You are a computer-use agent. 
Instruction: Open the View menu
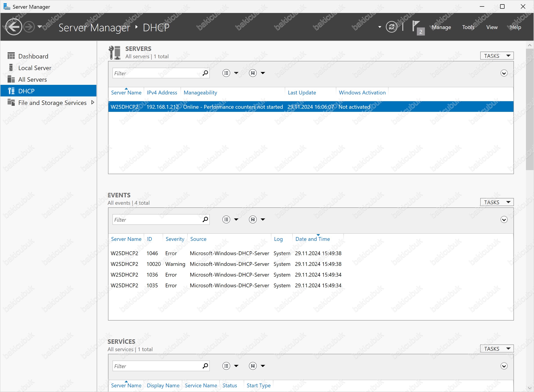coord(492,27)
